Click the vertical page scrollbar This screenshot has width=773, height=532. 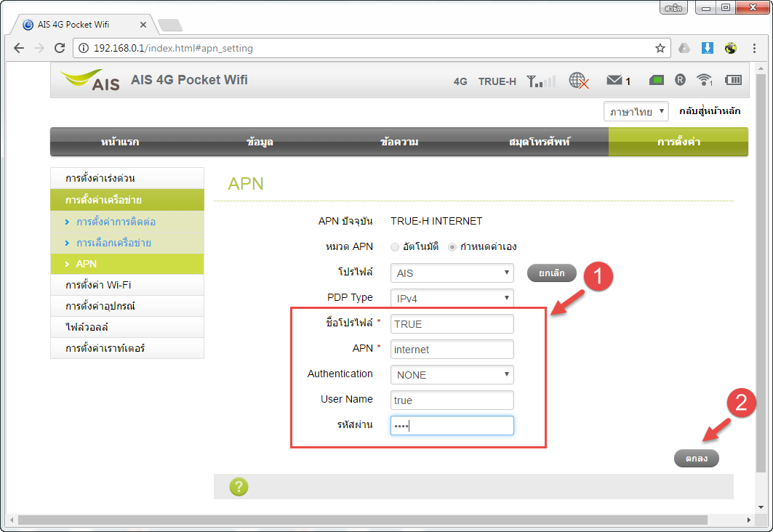point(761,273)
